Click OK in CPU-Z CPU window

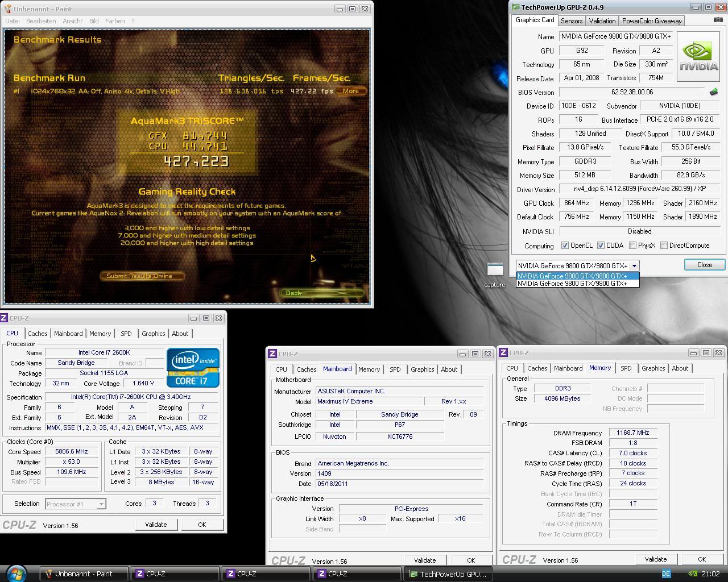coord(202,525)
